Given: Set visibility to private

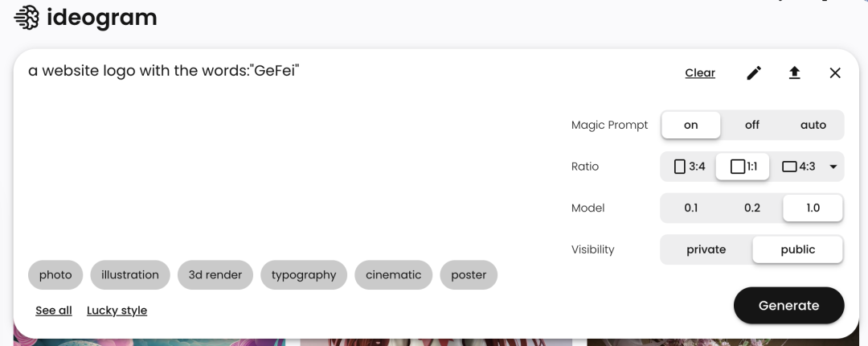Looking at the screenshot, I should tap(706, 249).
